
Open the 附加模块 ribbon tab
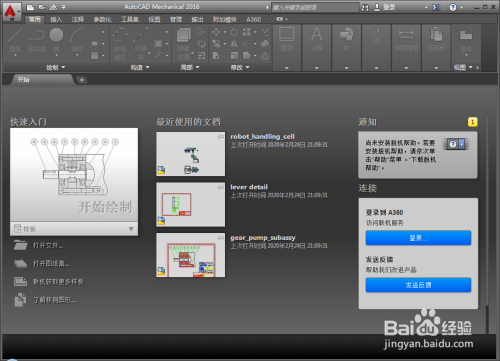[x=225, y=19]
